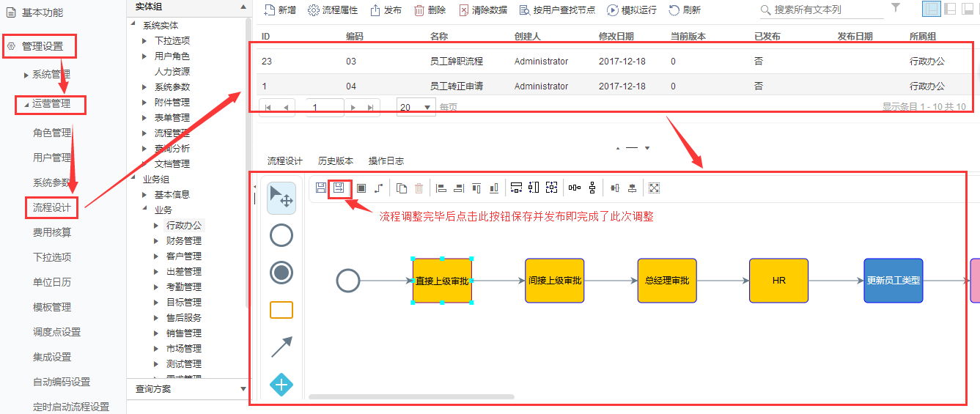Choose the end event circle in the palette
980x414 pixels.
281,273
